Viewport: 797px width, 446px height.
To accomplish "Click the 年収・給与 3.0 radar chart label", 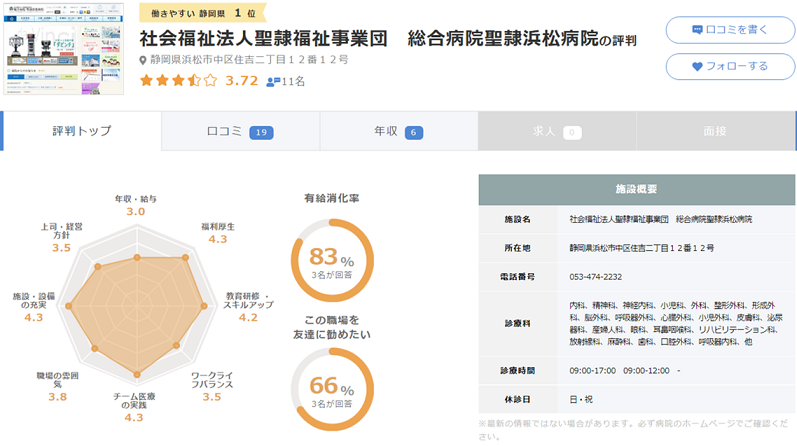I will (x=136, y=205).
